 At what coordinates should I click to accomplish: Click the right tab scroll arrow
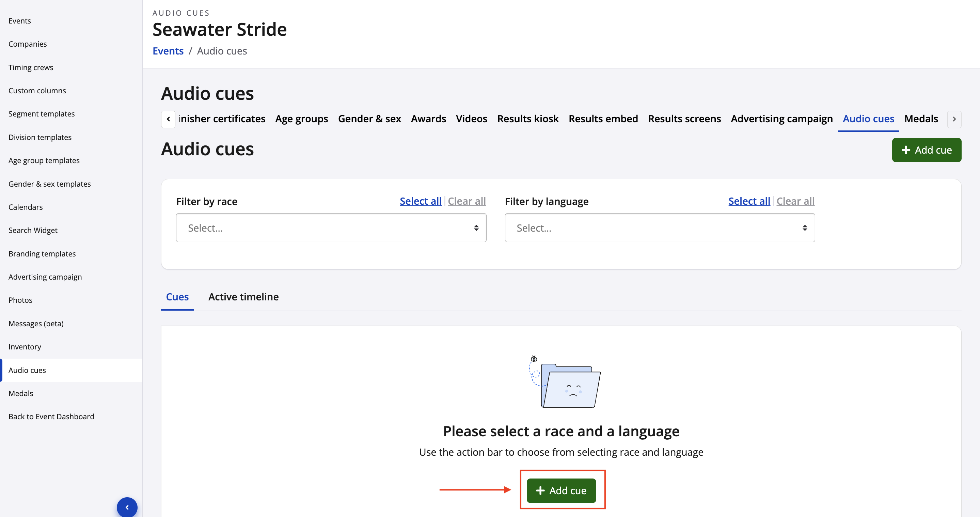click(x=954, y=119)
